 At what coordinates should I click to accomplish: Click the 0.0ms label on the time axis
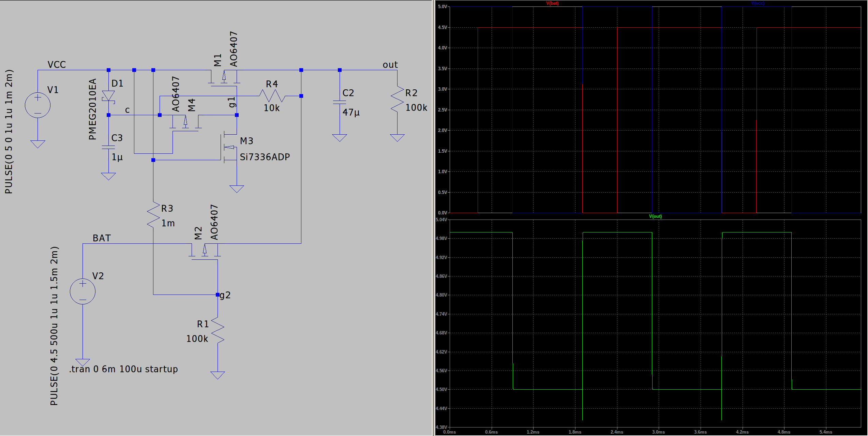(449, 432)
